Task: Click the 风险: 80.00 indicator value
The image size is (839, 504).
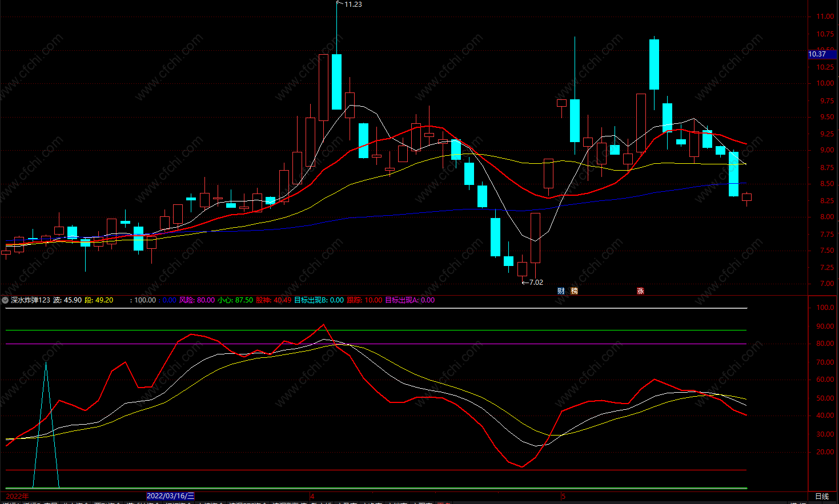Action: coord(197,300)
